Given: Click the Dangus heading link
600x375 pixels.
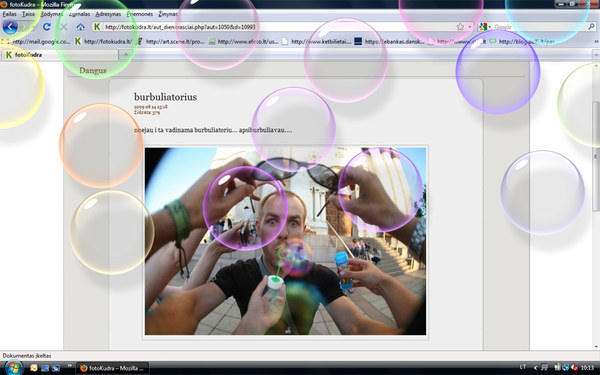Looking at the screenshot, I should tap(93, 70).
